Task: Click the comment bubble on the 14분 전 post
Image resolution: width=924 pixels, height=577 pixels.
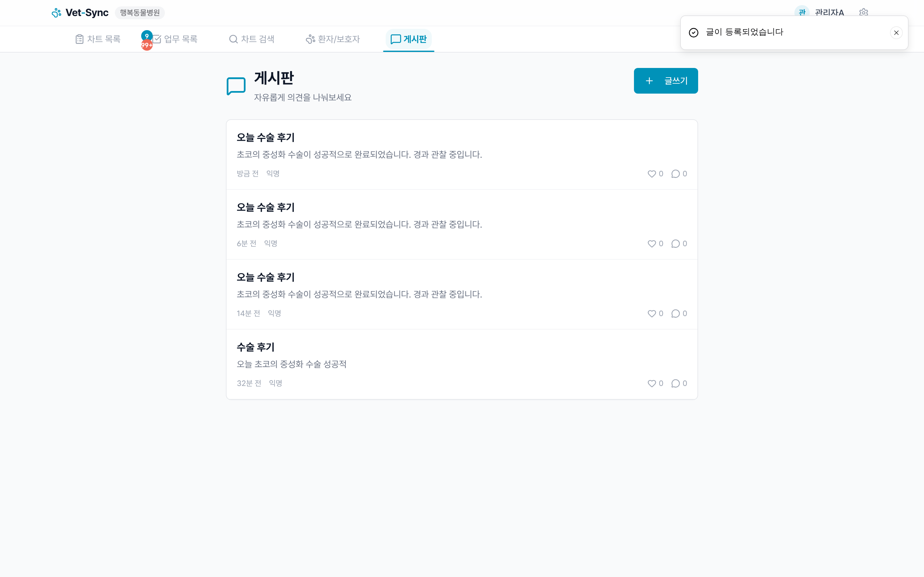Action: 675,313
